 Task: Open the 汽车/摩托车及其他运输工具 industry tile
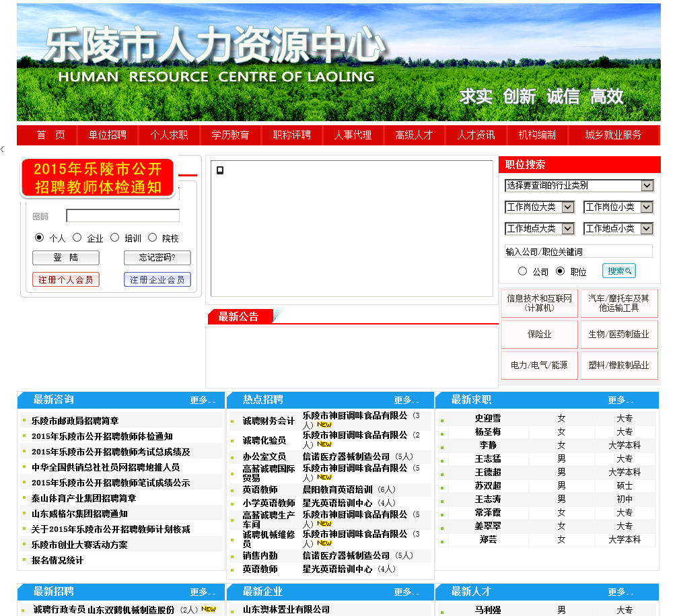[619, 303]
